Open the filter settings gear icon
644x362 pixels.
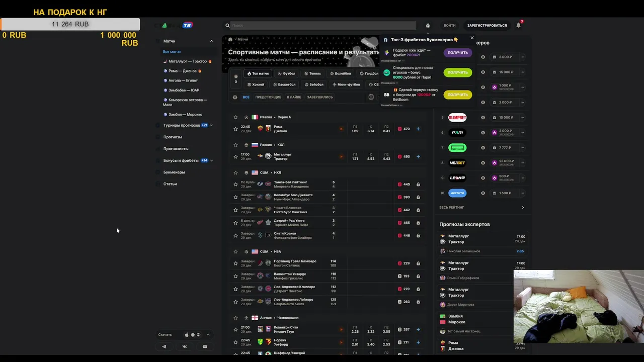[235, 97]
